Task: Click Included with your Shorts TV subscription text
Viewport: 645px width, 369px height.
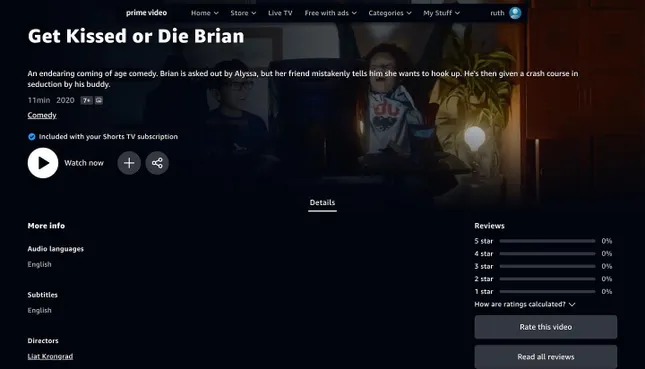Action: [108, 137]
